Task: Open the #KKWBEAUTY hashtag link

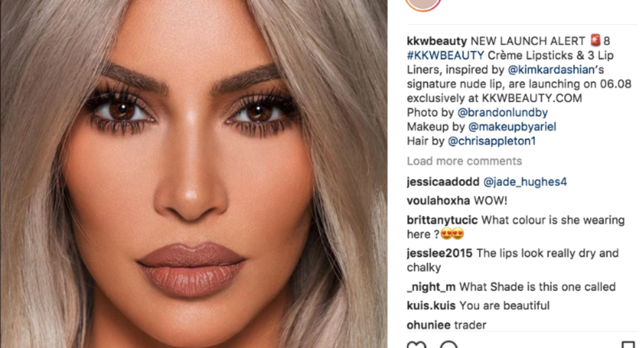Action: click(x=445, y=56)
